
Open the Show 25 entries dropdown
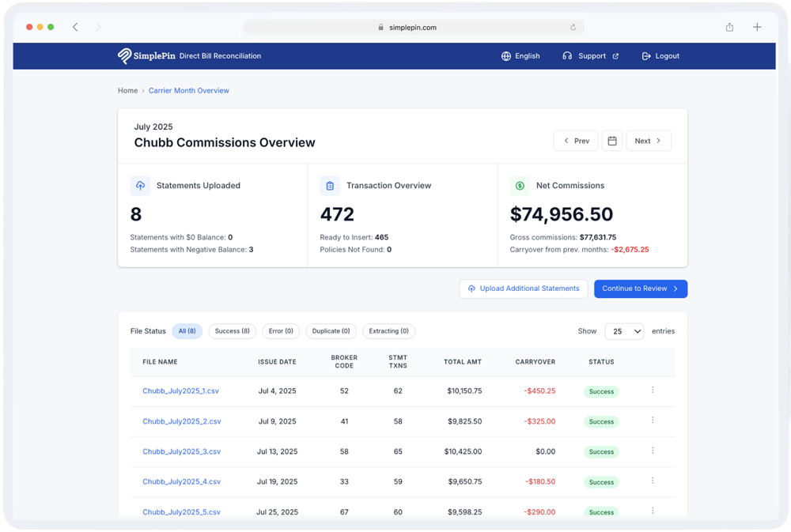point(624,331)
